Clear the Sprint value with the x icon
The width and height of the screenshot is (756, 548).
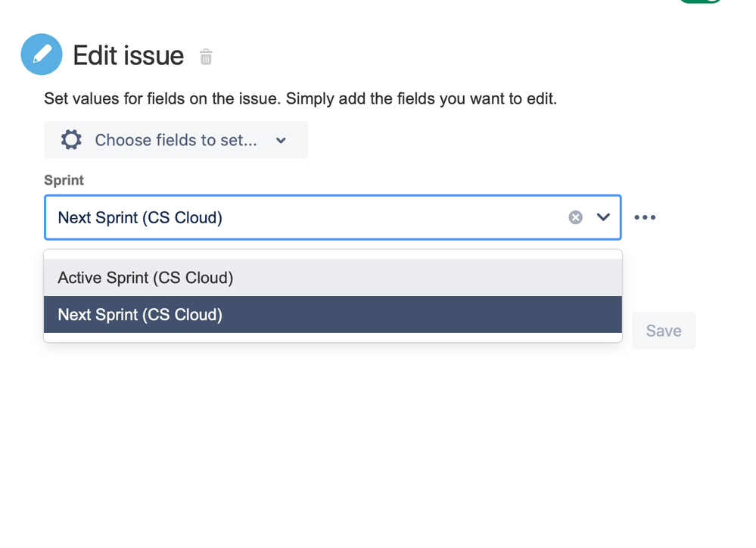576,217
